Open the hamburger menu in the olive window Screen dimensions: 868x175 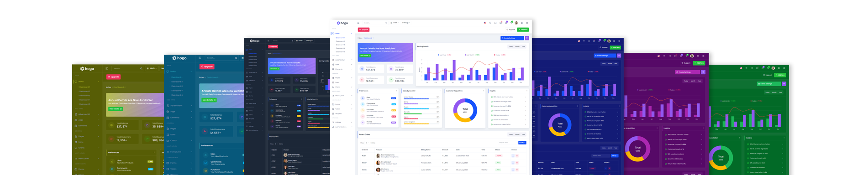[107, 69]
